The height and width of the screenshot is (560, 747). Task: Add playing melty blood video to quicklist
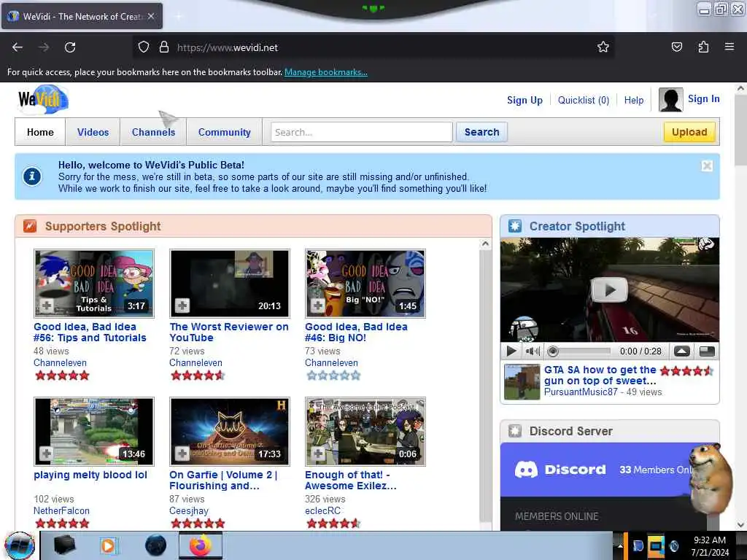(x=46, y=454)
